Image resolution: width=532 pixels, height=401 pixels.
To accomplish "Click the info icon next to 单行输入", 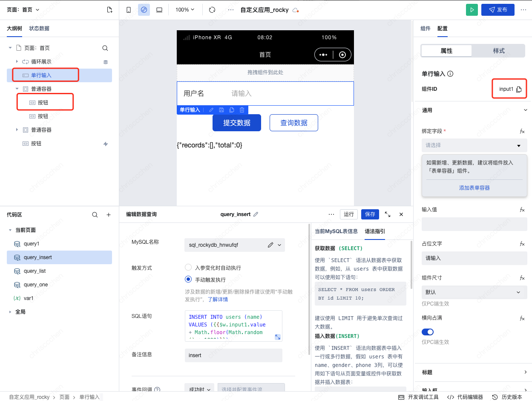I will (x=450, y=74).
